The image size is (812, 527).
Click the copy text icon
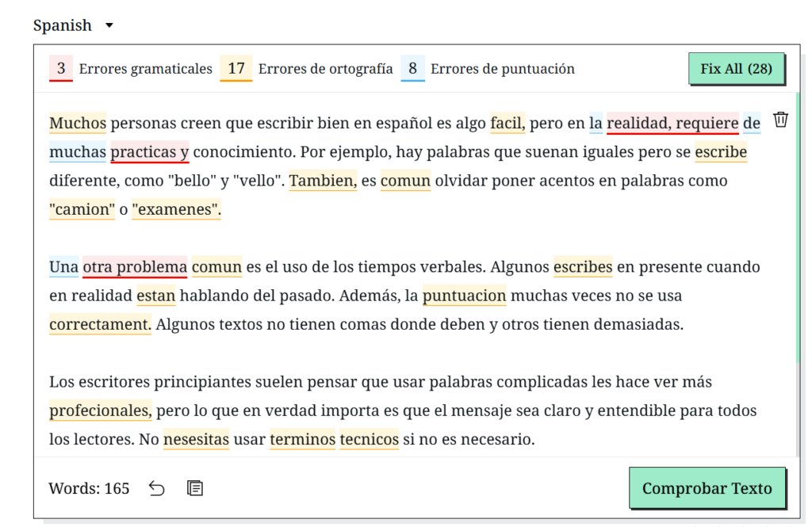(194, 488)
